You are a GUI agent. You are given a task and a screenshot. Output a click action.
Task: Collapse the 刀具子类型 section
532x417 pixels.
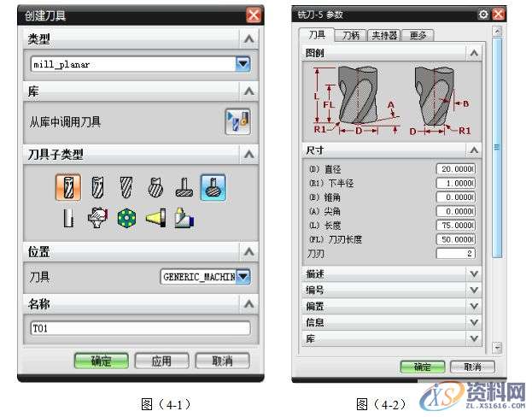tap(249, 155)
